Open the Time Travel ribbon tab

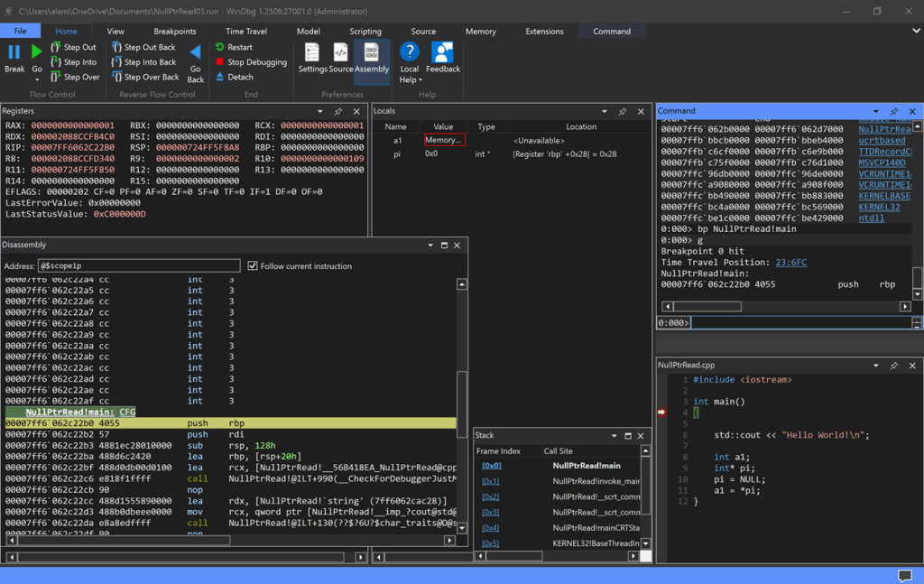pyautogui.click(x=245, y=32)
